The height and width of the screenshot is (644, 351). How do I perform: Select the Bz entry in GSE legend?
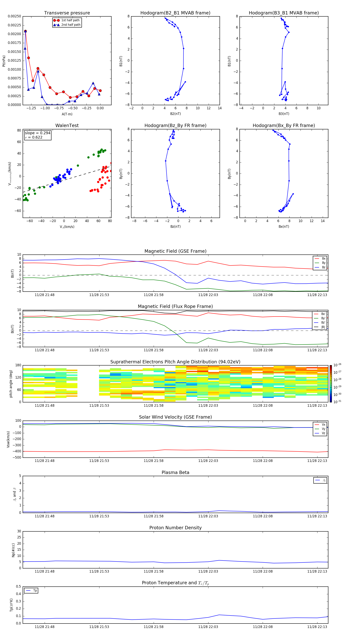tap(320, 267)
